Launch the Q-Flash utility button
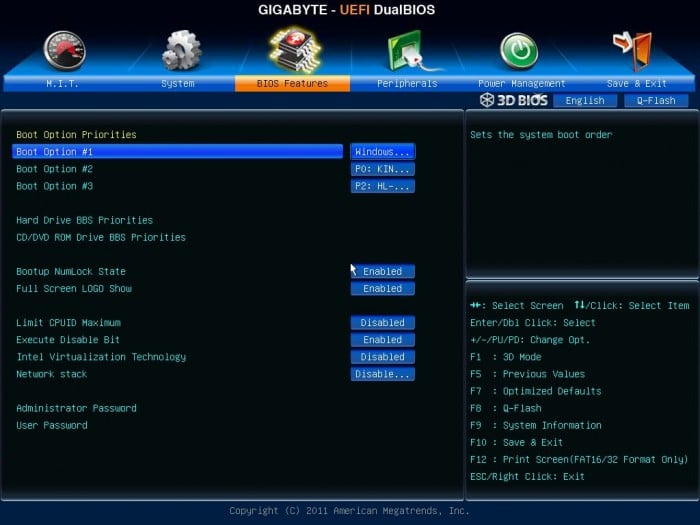The width and height of the screenshot is (700, 525). [656, 100]
